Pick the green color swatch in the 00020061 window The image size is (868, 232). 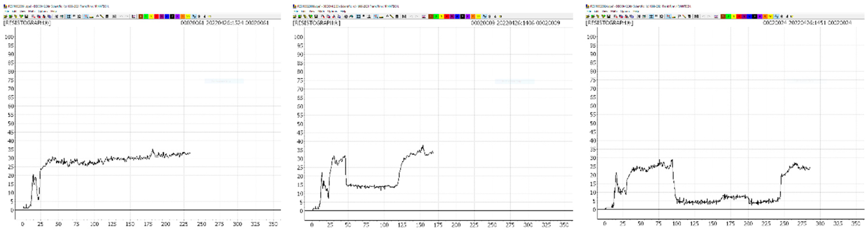[x=146, y=16]
